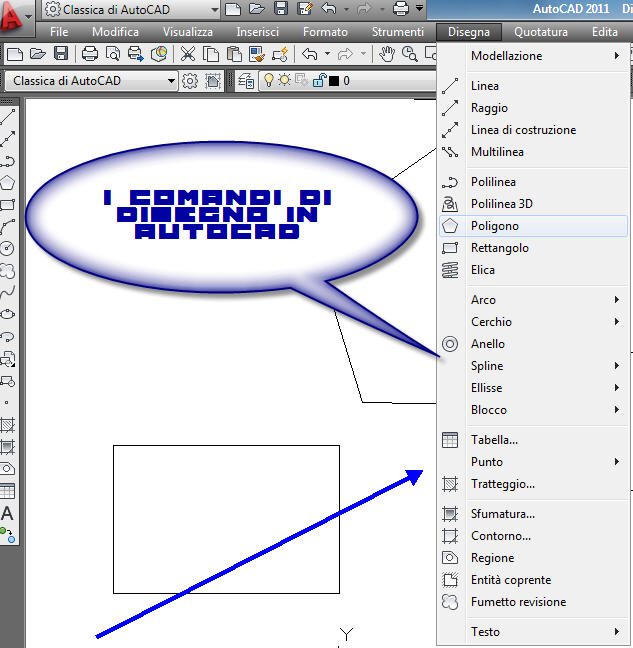Select Polygon tool in left draw toolbar
633x648 pixels.
click(x=8, y=183)
